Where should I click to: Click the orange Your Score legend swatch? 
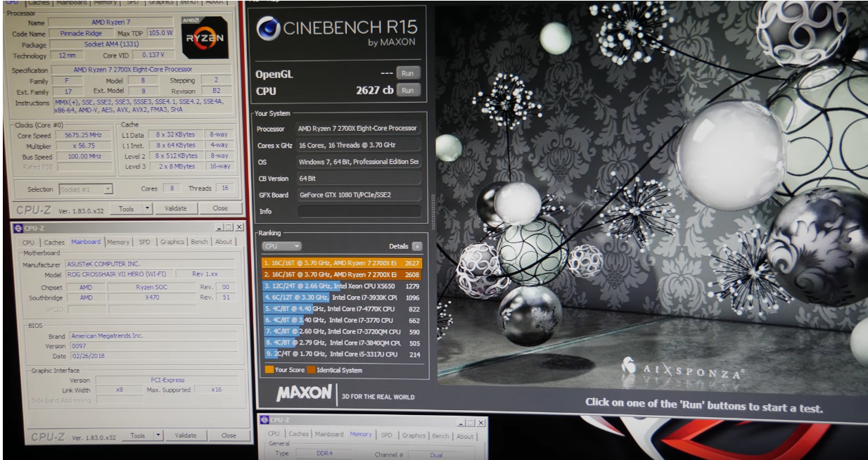[x=269, y=370]
